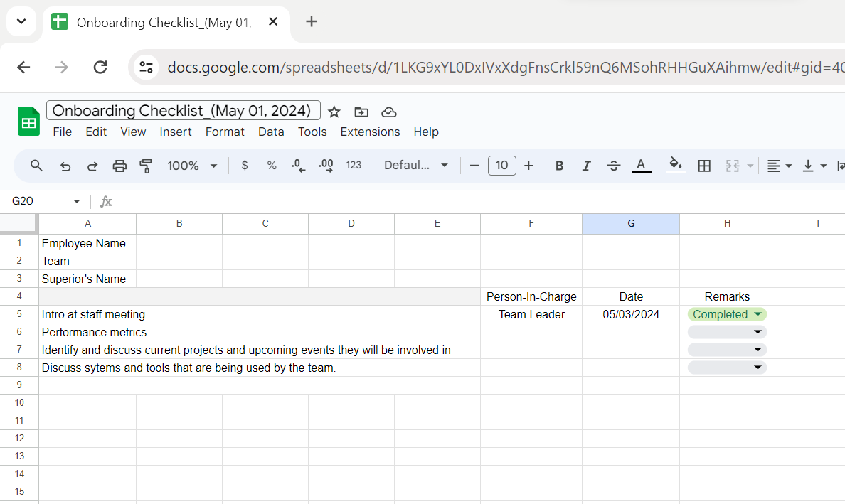
Task: Open the Completed status dropdown in row 5
Action: pyautogui.click(x=727, y=314)
